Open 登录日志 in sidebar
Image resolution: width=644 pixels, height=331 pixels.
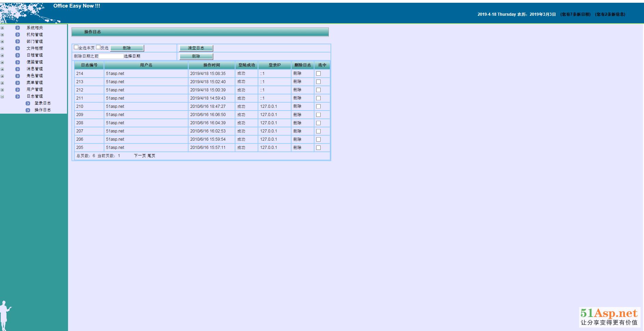[42, 103]
